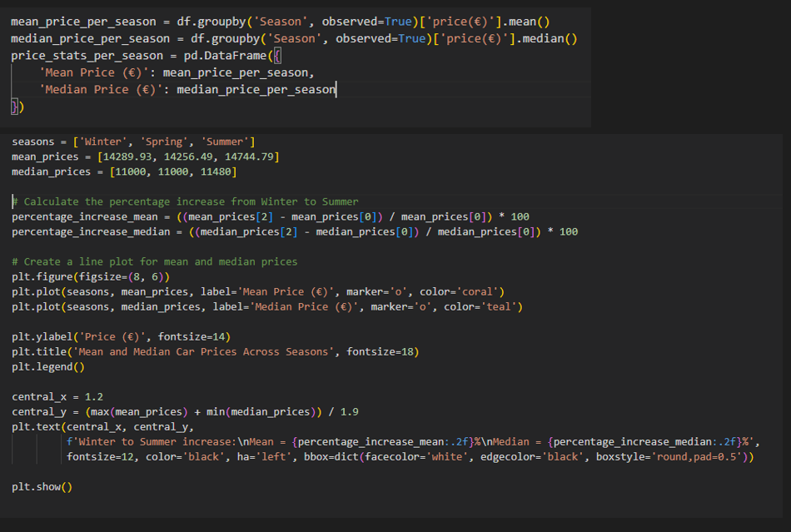This screenshot has width=791, height=532.
Task: Click the 'Mean Price (€)' dictionary key
Action: tap(94, 72)
